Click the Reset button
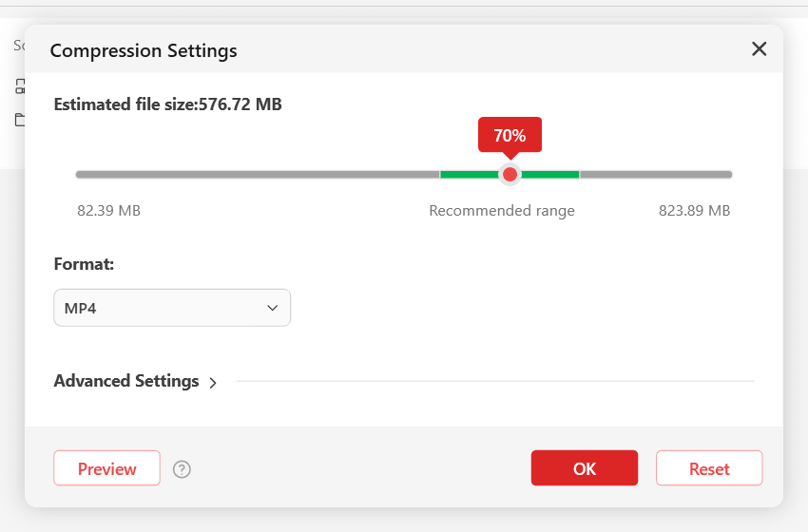The width and height of the screenshot is (808, 532). coord(709,468)
